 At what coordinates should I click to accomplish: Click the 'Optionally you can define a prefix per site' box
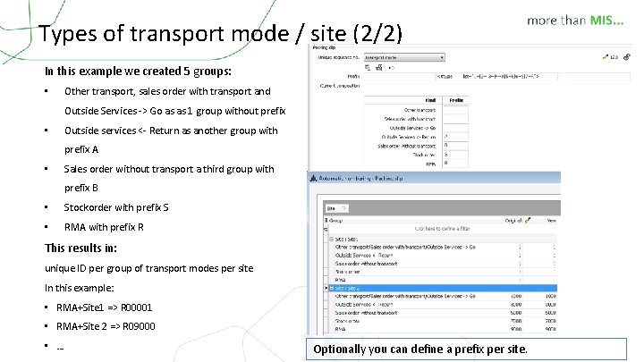[466, 349]
